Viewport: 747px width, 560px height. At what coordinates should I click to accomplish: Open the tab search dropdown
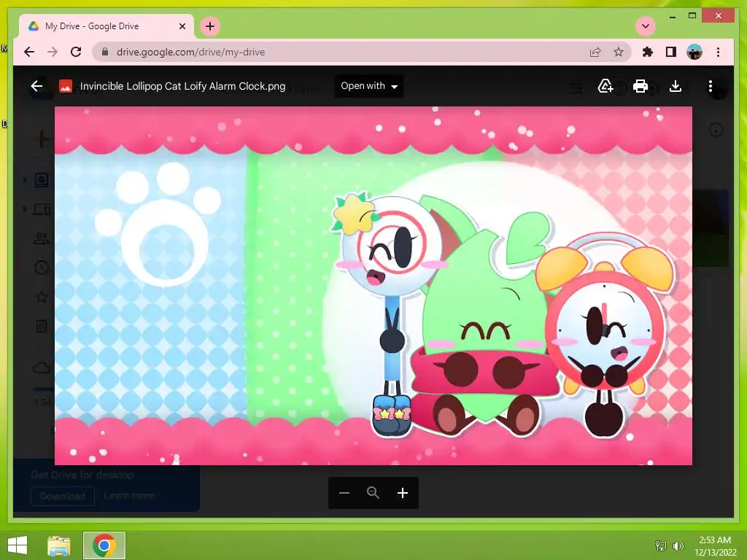[646, 26]
